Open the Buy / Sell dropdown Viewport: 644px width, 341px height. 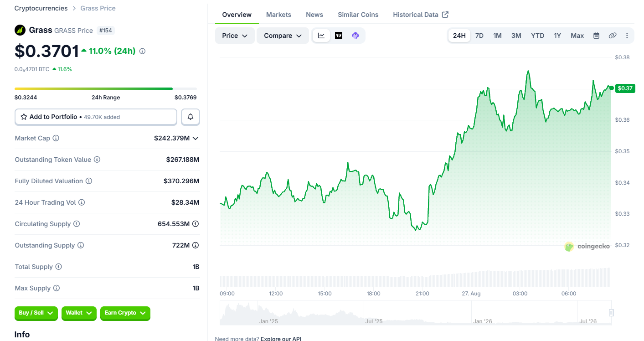[36, 313]
